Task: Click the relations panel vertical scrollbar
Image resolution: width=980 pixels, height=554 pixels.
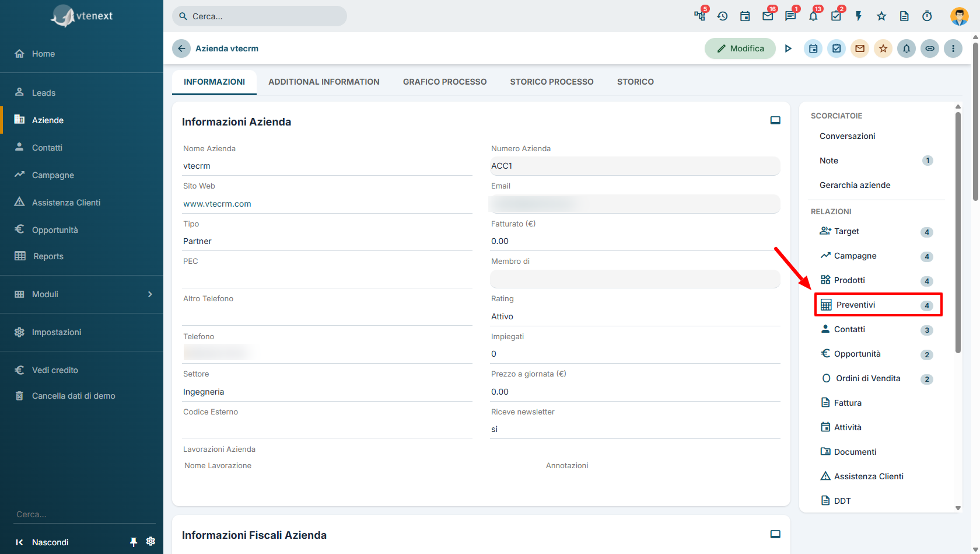Action: pyautogui.click(x=958, y=232)
